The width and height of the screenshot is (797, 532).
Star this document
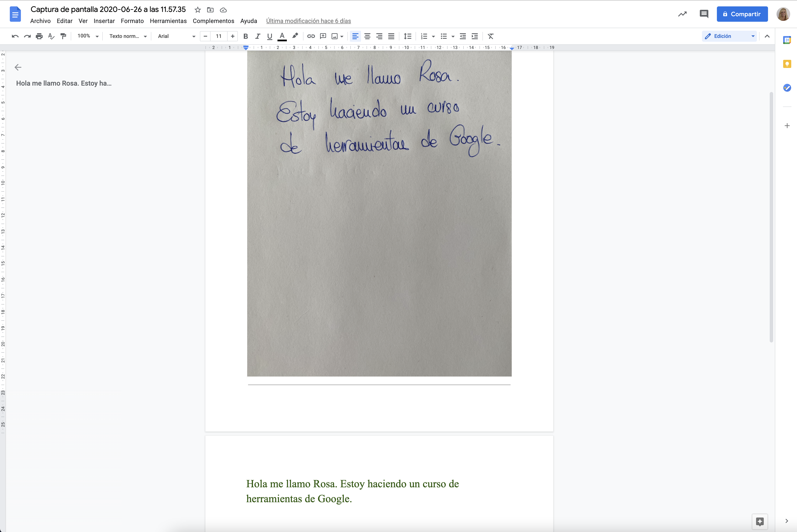[198, 10]
